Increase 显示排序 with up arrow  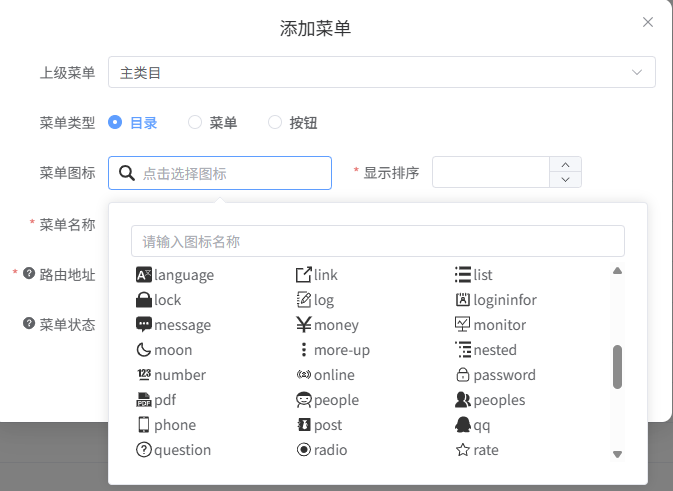coord(565,165)
